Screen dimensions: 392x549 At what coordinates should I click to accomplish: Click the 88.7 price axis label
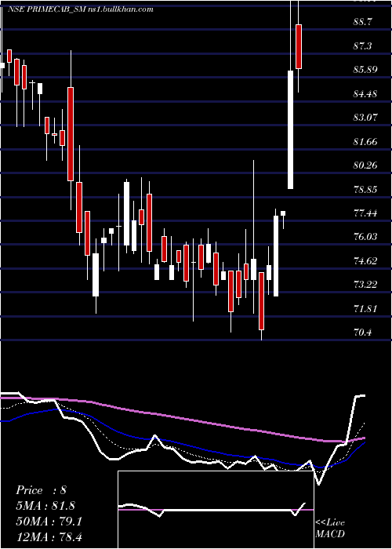(362, 22)
